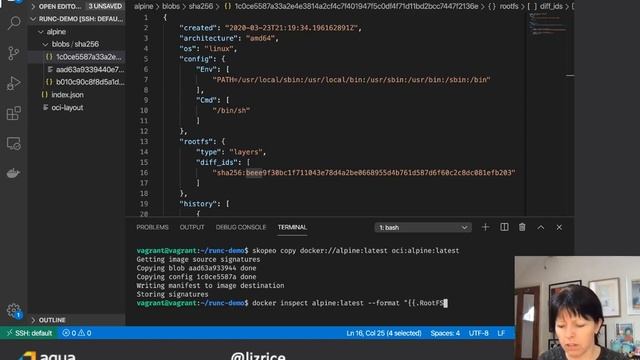The image size is (640, 360).
Task: Click Ln 16, Col 25 cursor position
Action: pos(384,333)
